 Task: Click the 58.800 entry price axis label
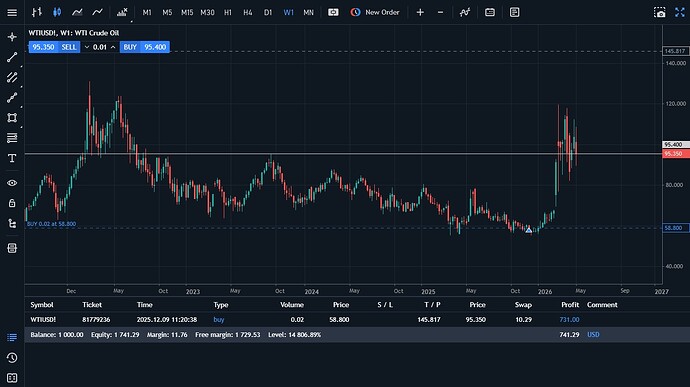tap(675, 228)
